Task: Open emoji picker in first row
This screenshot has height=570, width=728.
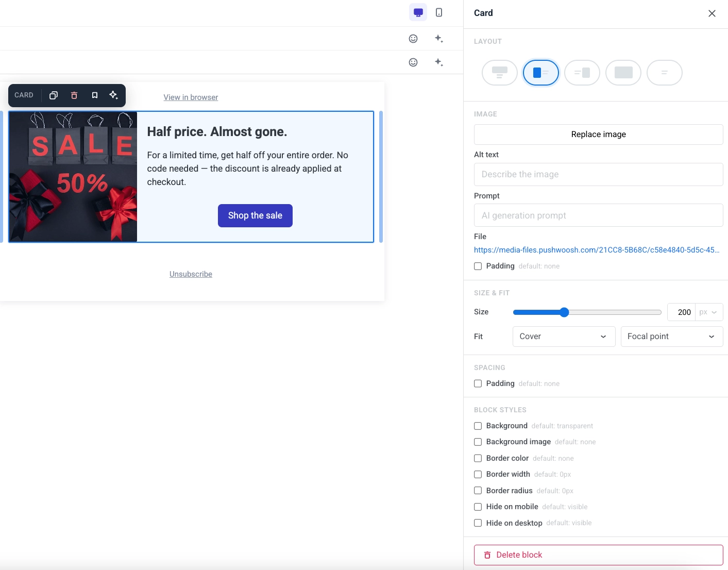Action: point(413,39)
